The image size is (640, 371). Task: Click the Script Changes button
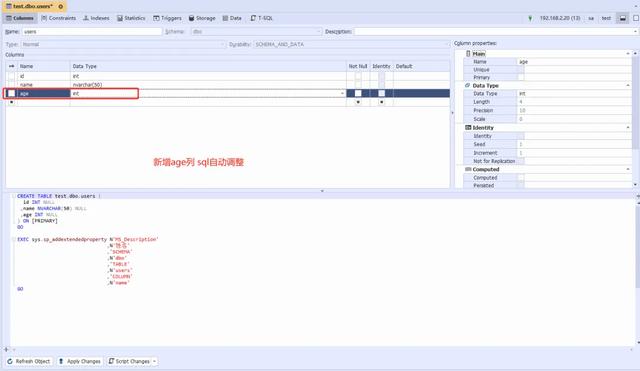tap(129, 361)
